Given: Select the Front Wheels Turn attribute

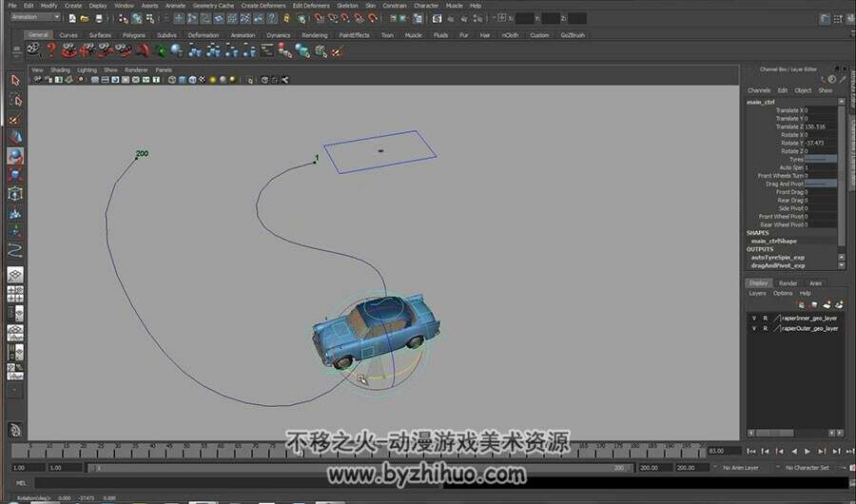Looking at the screenshot, I should tap(780, 176).
